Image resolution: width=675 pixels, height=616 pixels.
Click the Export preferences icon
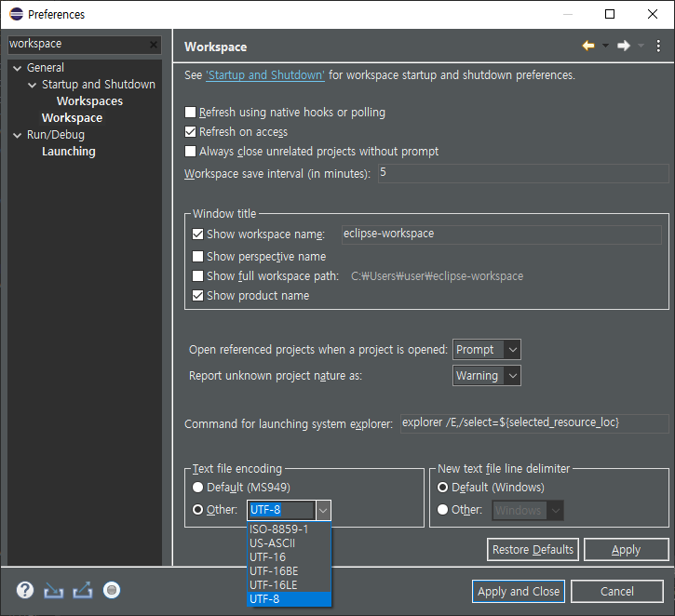[83, 590]
